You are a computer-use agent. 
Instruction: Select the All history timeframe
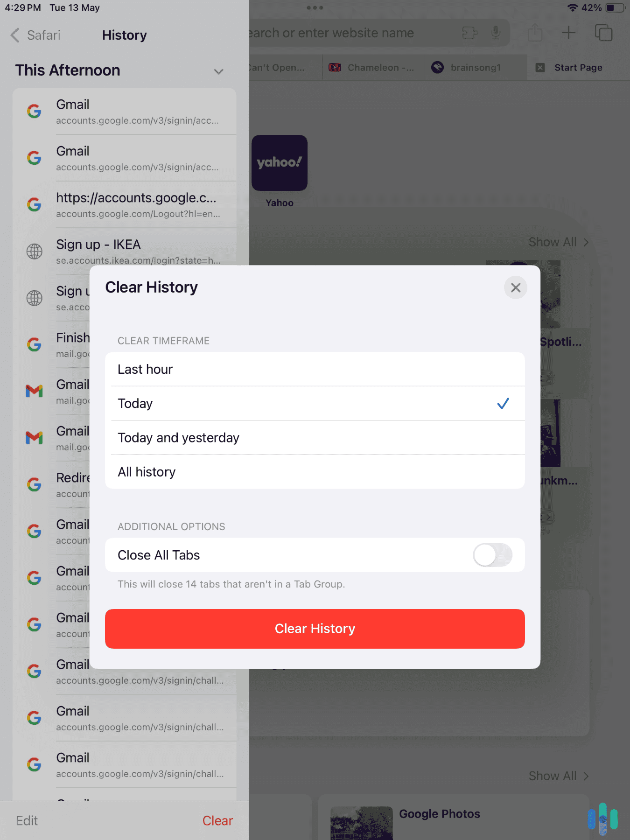(x=315, y=471)
